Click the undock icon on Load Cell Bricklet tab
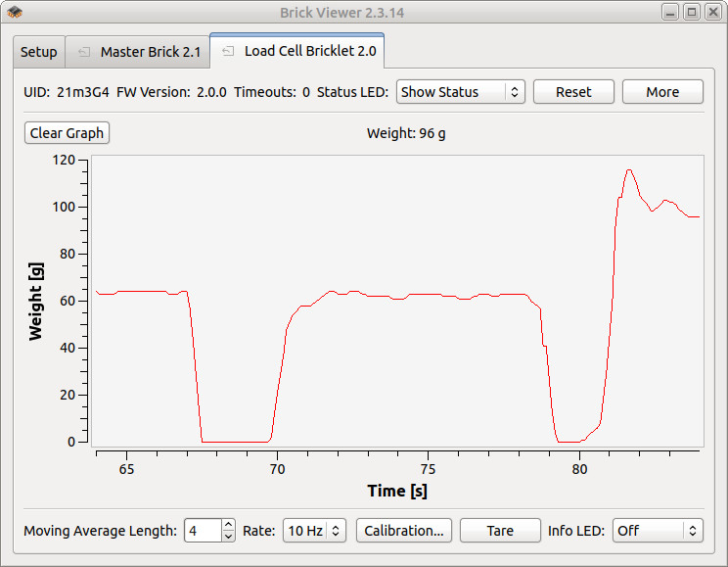 (228, 51)
